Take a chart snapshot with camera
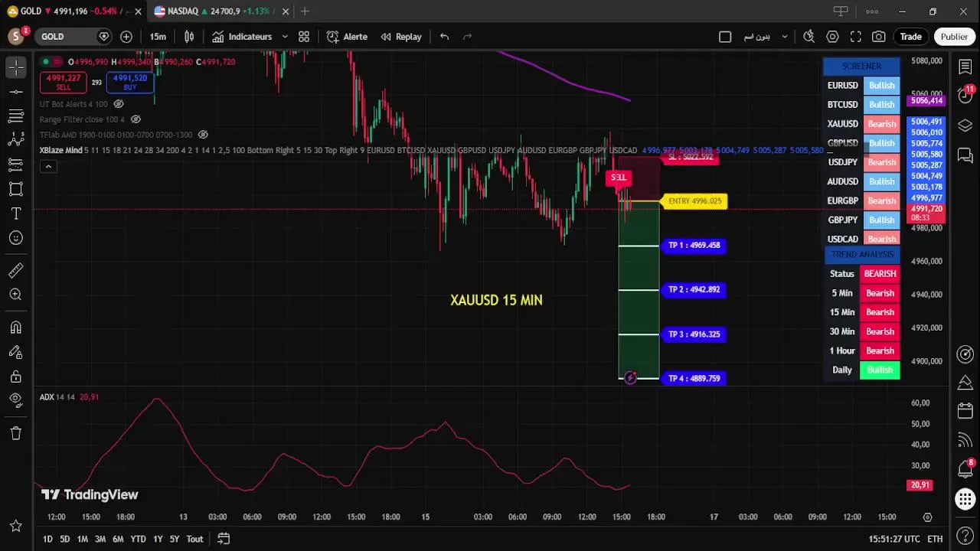 [x=879, y=37]
